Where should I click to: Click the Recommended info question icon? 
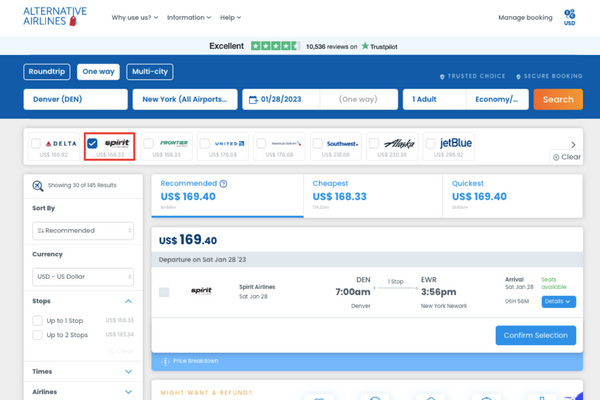(223, 184)
